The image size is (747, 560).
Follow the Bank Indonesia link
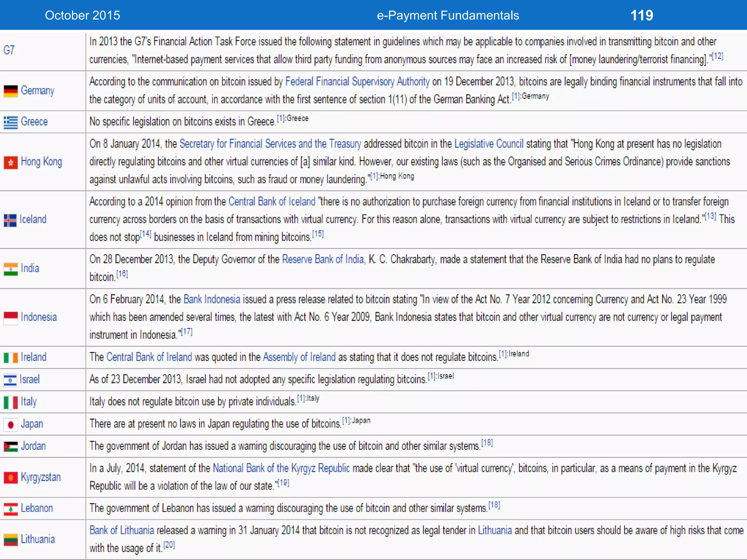[x=212, y=299]
